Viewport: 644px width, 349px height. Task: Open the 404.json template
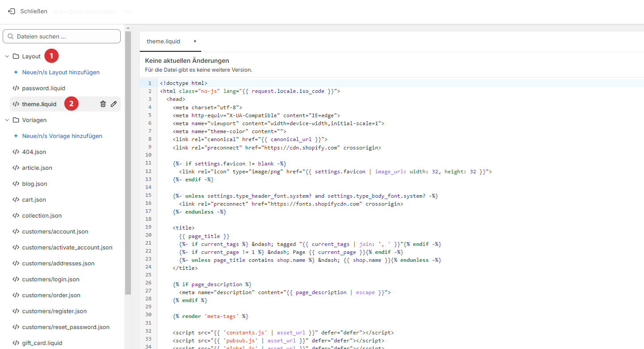click(x=34, y=152)
